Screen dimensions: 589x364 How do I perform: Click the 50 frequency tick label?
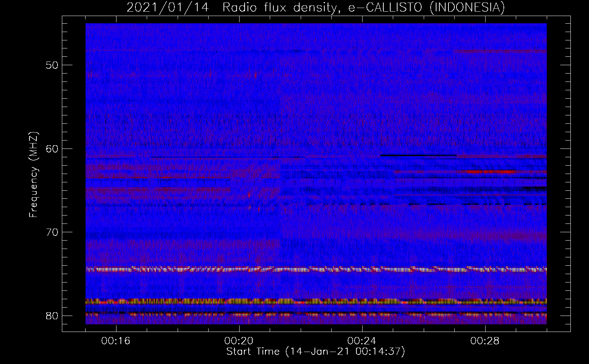(x=52, y=65)
